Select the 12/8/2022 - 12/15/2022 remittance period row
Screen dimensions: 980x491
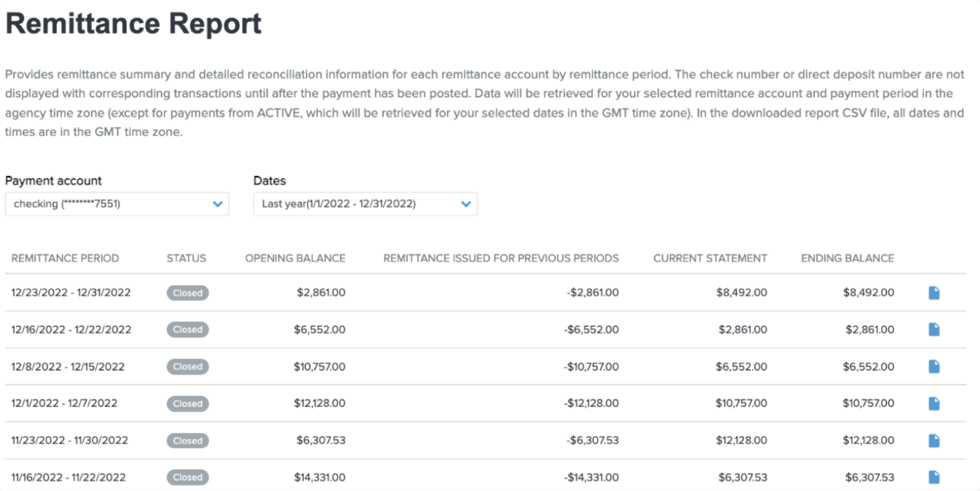68,367
